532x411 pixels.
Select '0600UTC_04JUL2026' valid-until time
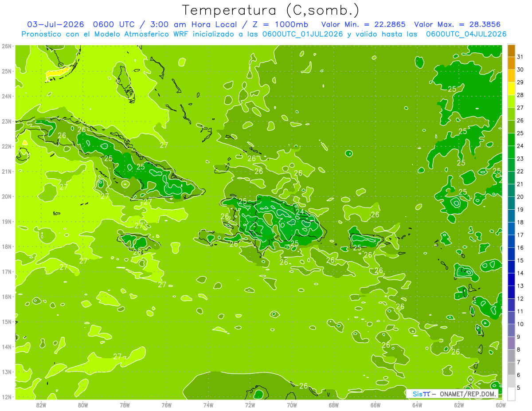coord(466,34)
